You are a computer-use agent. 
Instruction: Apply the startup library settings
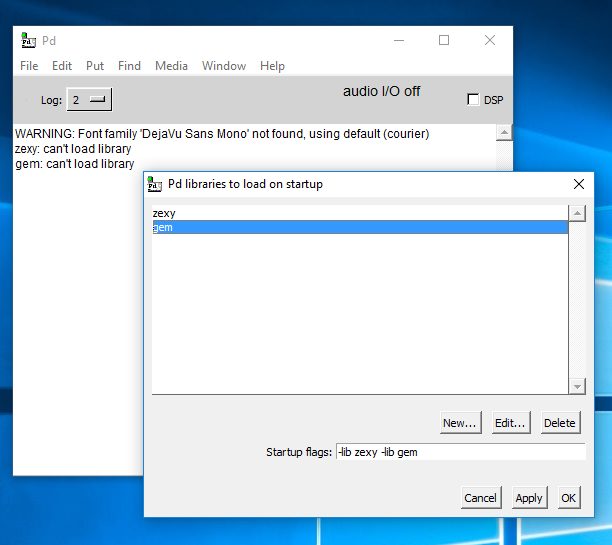point(529,498)
